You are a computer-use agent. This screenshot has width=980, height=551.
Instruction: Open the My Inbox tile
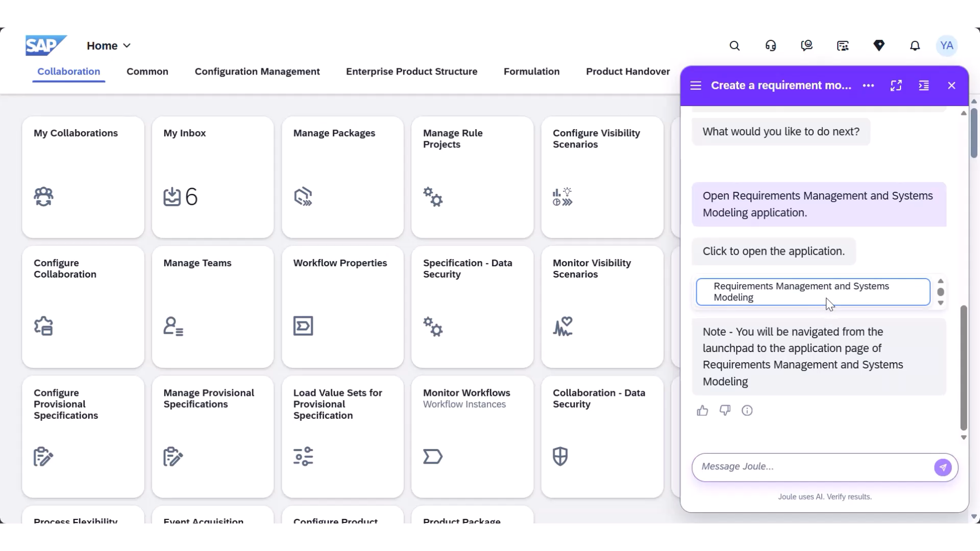coord(213,177)
